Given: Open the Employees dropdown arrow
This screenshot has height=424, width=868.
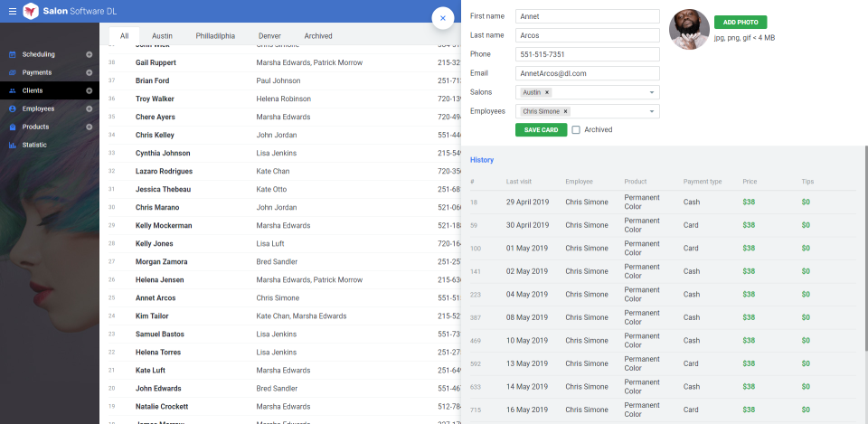Looking at the screenshot, I should pyautogui.click(x=651, y=111).
